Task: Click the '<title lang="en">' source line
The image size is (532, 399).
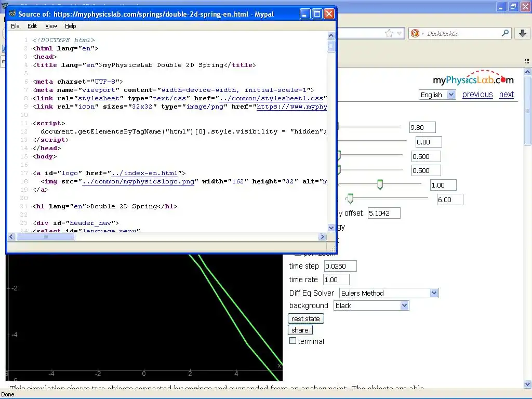Action: point(144,65)
